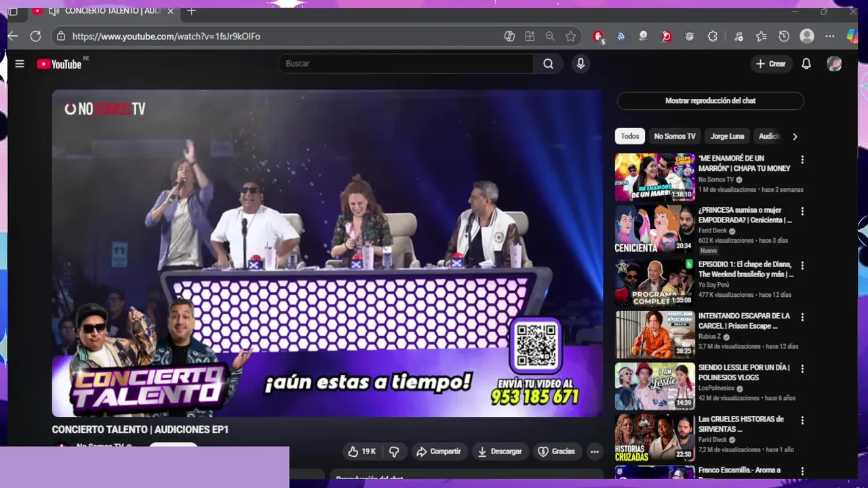Download video via Descargar button
Screen dimensions: 868x488
click(x=500, y=451)
